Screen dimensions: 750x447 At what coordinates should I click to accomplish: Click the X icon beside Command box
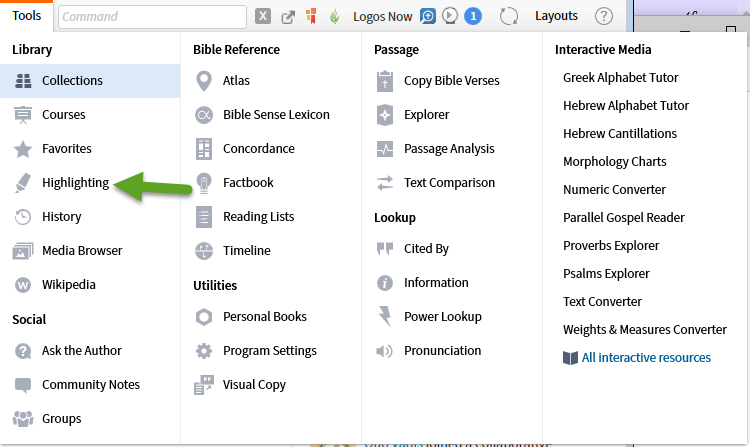[x=263, y=16]
